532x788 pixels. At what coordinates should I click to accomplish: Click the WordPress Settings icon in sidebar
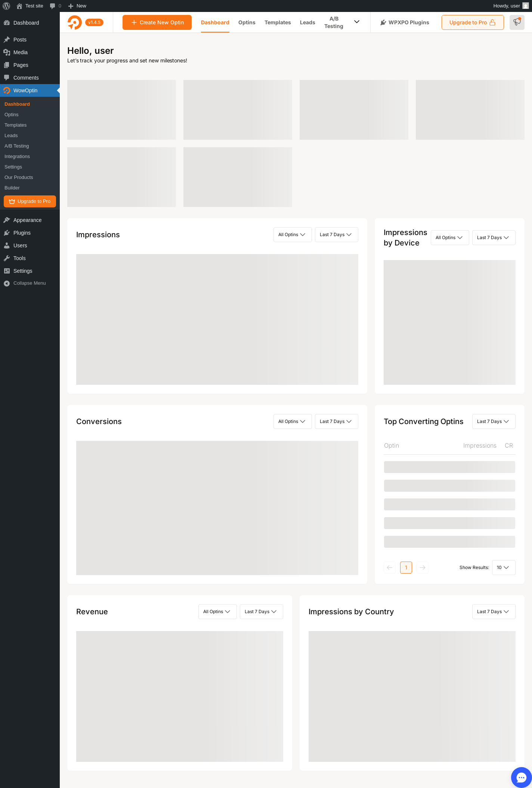click(7, 271)
